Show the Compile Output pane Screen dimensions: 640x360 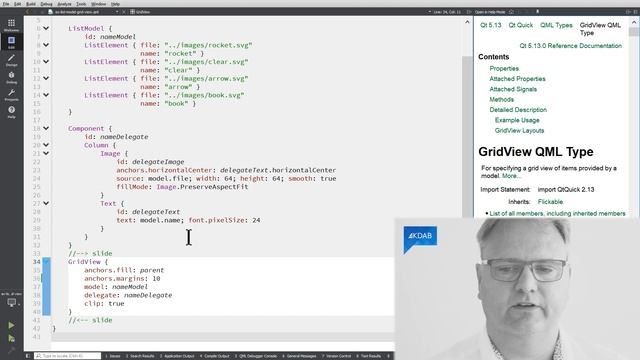(x=215, y=356)
